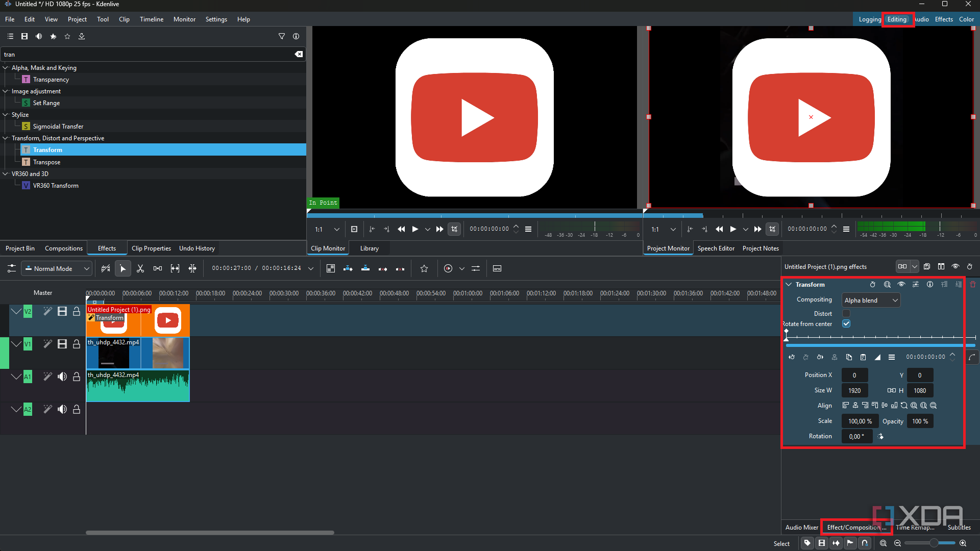Hide the V1 video track
Viewport: 980px width, 551px height.
coord(62,344)
